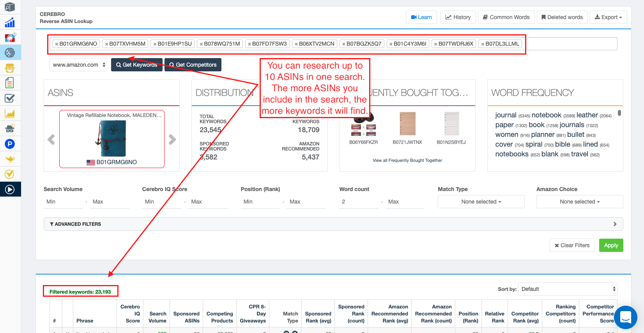
Task: Open the Sort by Default dropdown
Action: coord(567,289)
